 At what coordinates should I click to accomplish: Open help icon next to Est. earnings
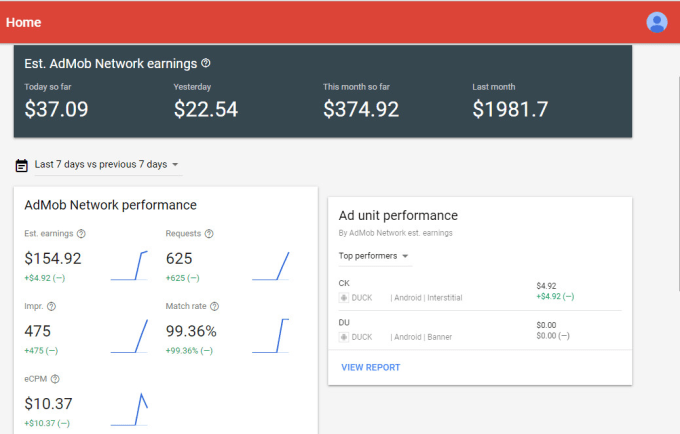pyautogui.click(x=81, y=234)
